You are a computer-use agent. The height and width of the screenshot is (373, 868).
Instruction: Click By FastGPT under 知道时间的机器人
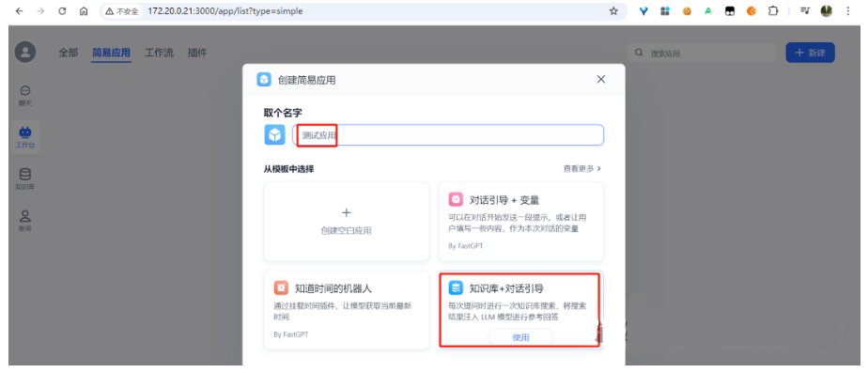[291, 334]
